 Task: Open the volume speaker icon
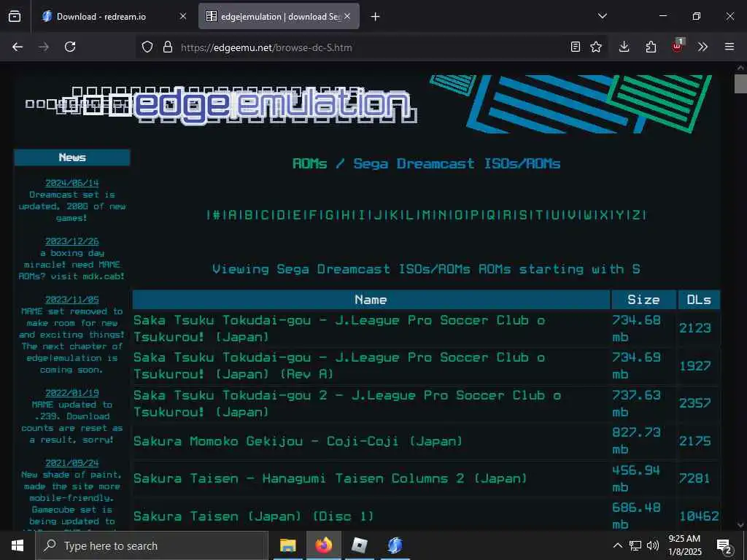[x=653, y=545]
